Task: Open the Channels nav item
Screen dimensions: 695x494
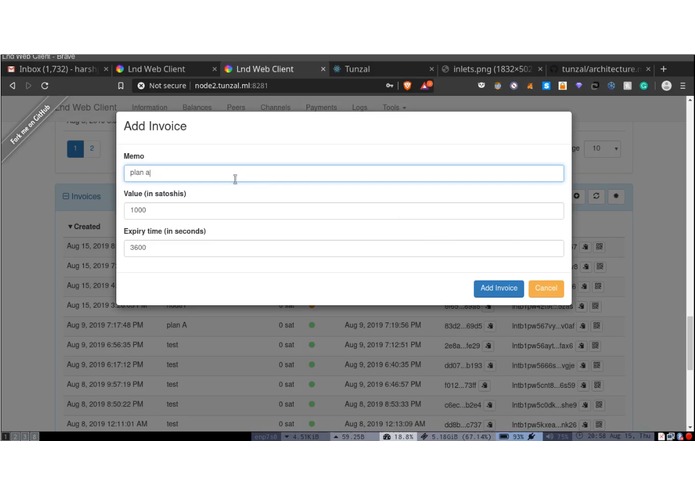Action: point(275,108)
